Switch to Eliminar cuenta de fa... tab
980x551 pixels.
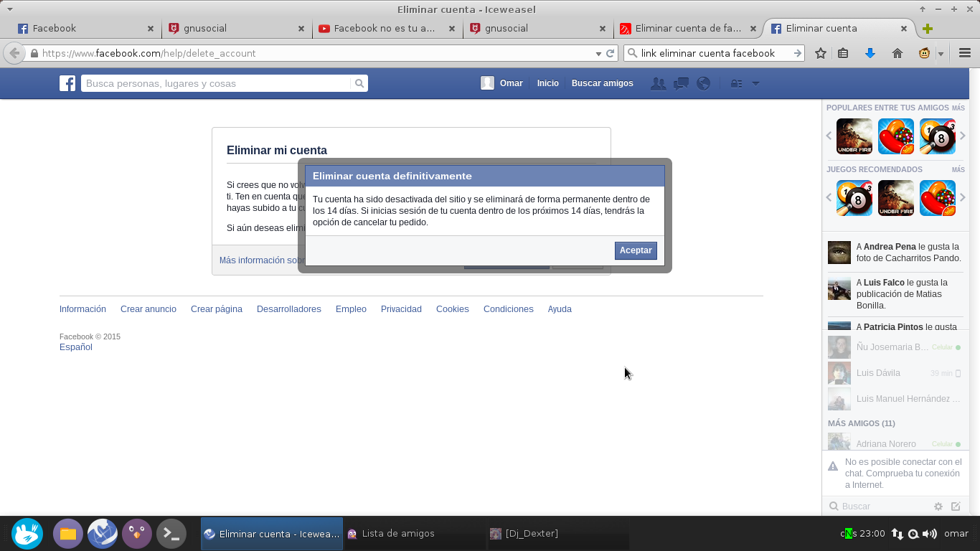coord(688,29)
